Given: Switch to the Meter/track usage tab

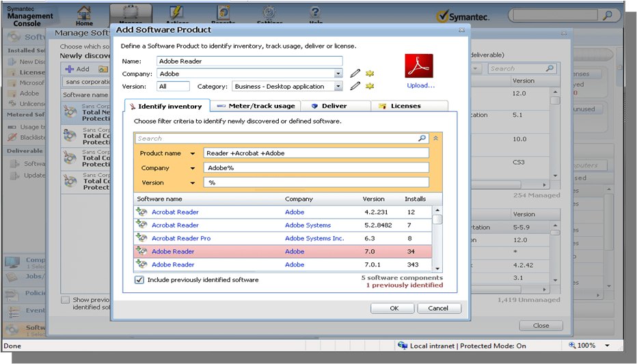Looking at the screenshot, I should 256,106.
